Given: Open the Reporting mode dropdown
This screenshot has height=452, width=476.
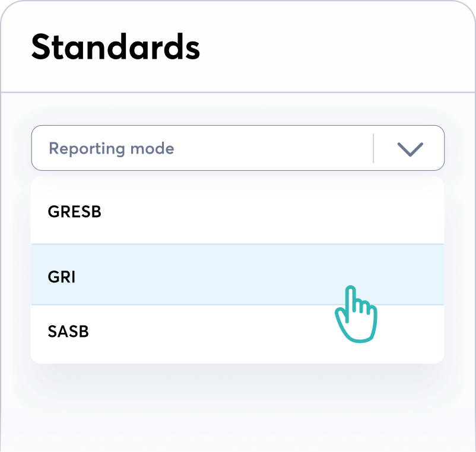Looking at the screenshot, I should coord(237,148).
